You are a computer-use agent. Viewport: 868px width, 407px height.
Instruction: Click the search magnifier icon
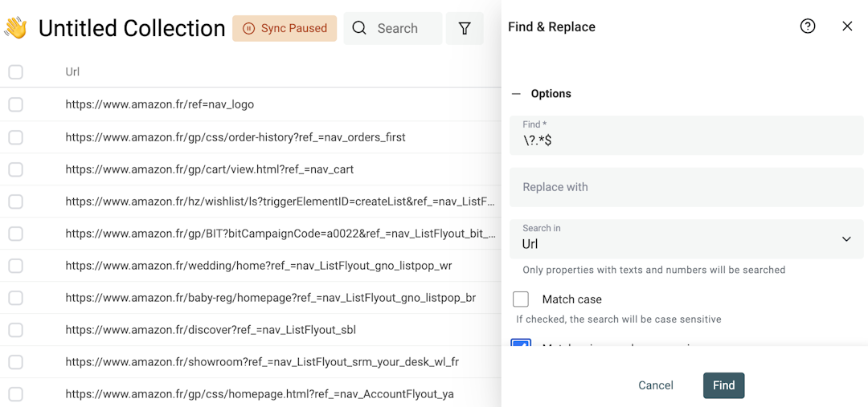(360, 28)
